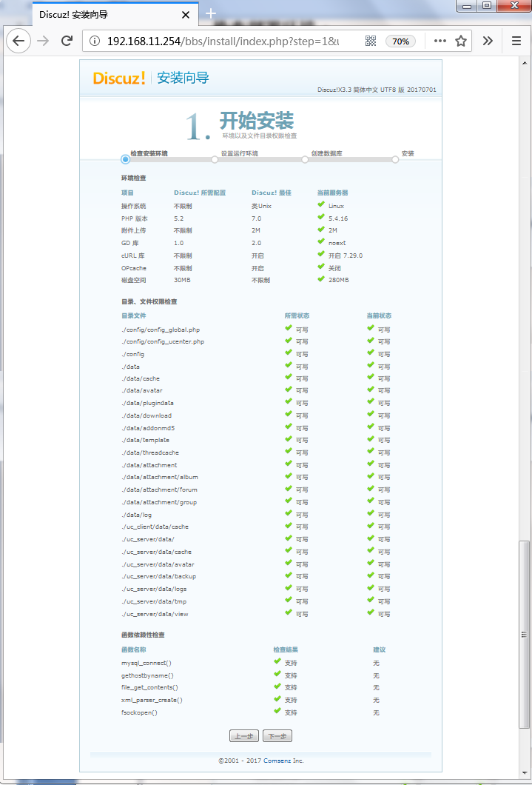Click the browser forward arrow button
Image resolution: width=532 pixels, height=785 pixels.
tap(44, 41)
